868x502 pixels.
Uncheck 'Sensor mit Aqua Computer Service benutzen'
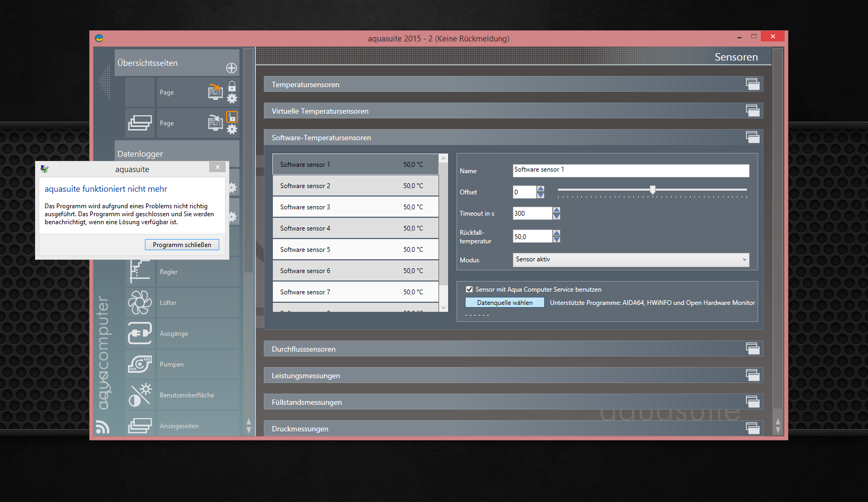(x=469, y=290)
